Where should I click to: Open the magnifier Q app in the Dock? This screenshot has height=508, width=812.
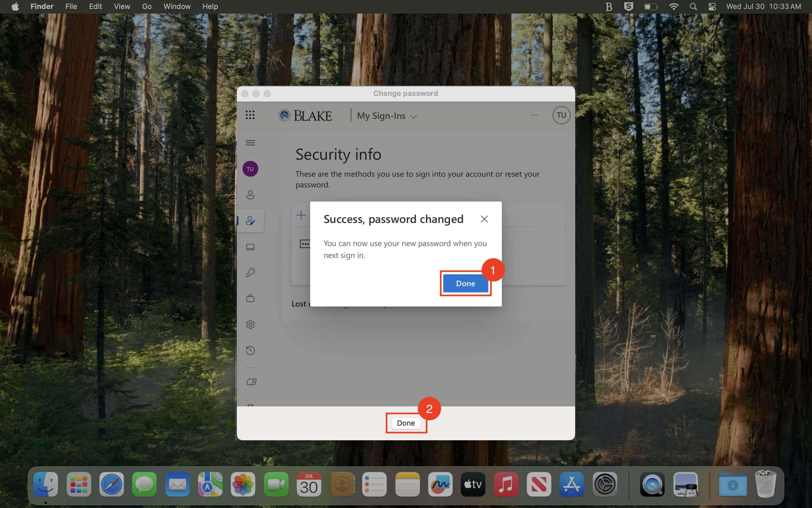(652, 484)
